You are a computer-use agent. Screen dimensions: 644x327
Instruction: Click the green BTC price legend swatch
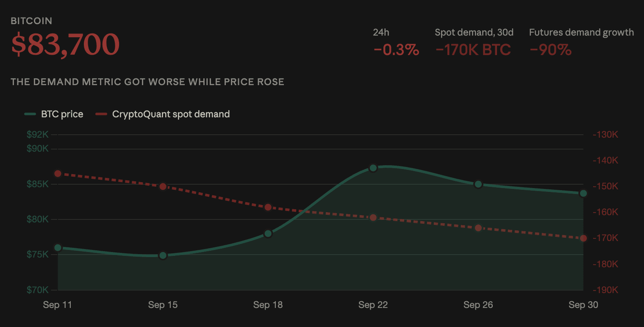pos(30,114)
